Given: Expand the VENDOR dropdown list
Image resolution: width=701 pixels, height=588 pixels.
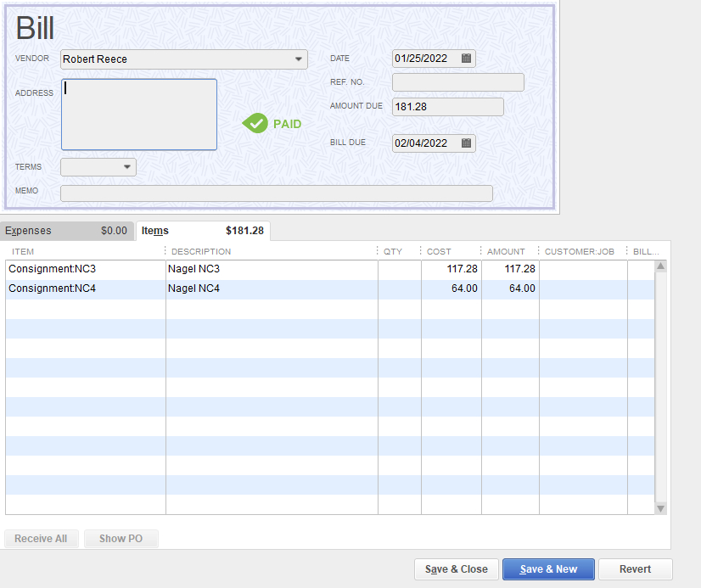Looking at the screenshot, I should (x=299, y=59).
